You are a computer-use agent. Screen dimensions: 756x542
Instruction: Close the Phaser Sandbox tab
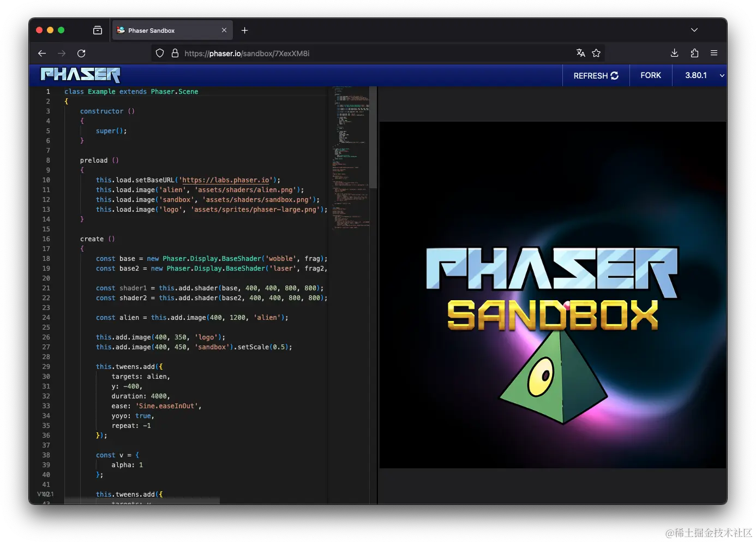224,31
